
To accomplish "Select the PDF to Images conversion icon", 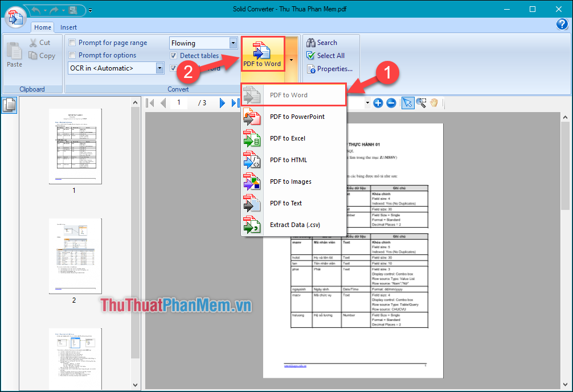I will click(252, 181).
